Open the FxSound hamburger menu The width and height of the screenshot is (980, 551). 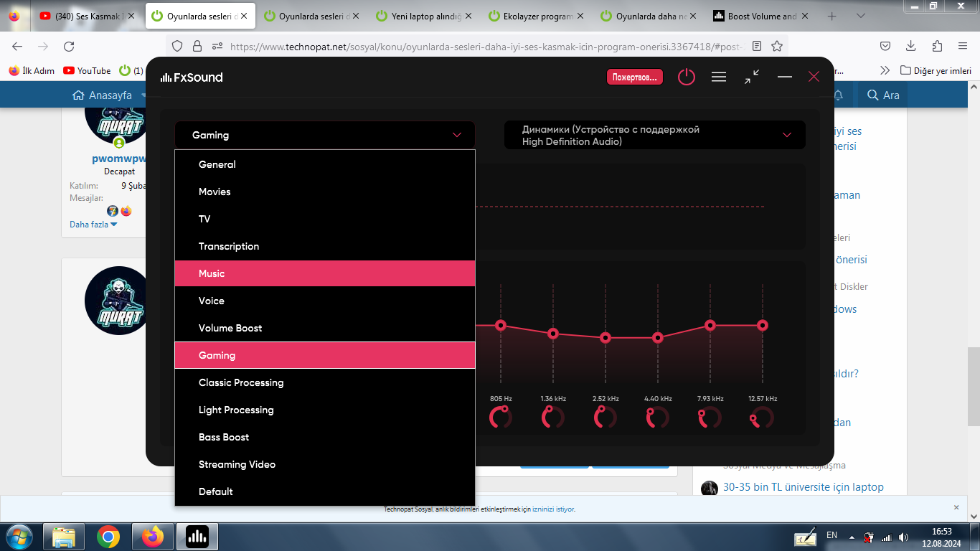coord(719,77)
